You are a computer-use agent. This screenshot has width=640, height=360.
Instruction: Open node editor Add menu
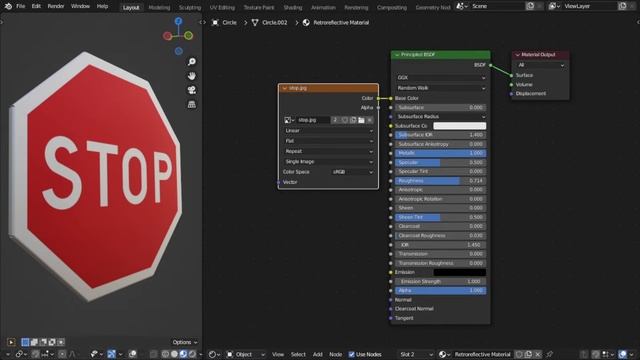click(318, 354)
